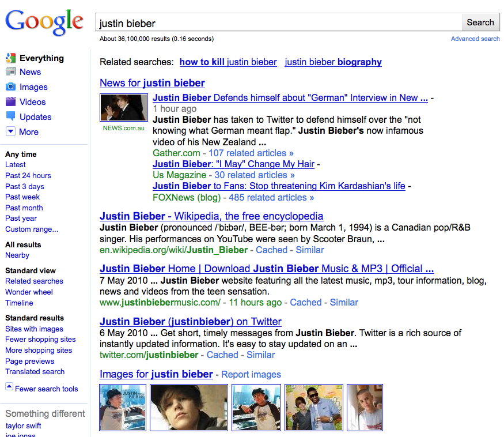Open Justin Bieber on Twitter result
Image resolution: width=504 pixels, height=437 pixels.
(190, 322)
